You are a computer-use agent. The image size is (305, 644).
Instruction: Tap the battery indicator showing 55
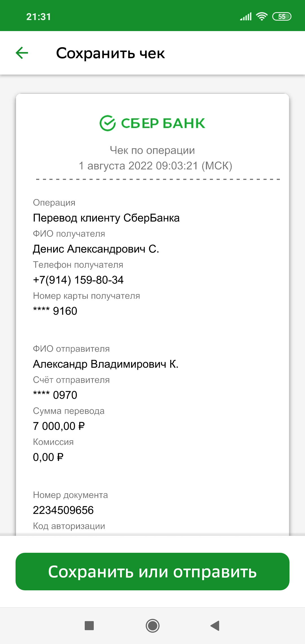point(282,17)
